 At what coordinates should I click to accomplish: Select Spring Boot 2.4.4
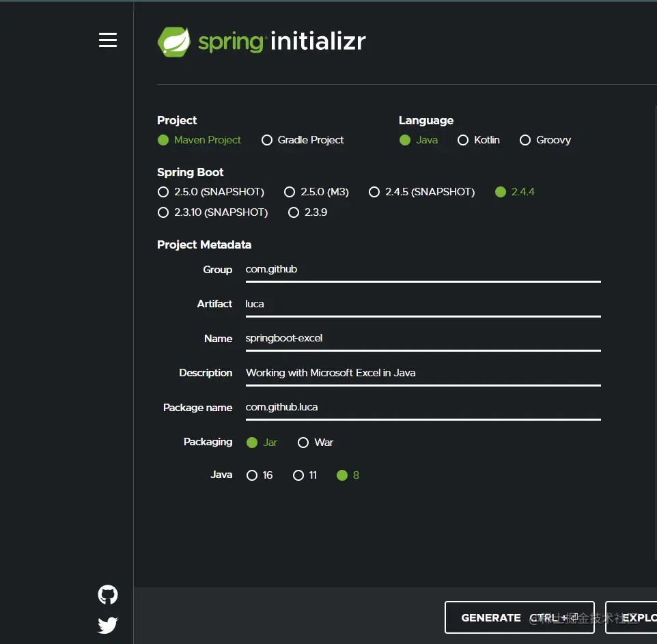click(x=515, y=192)
